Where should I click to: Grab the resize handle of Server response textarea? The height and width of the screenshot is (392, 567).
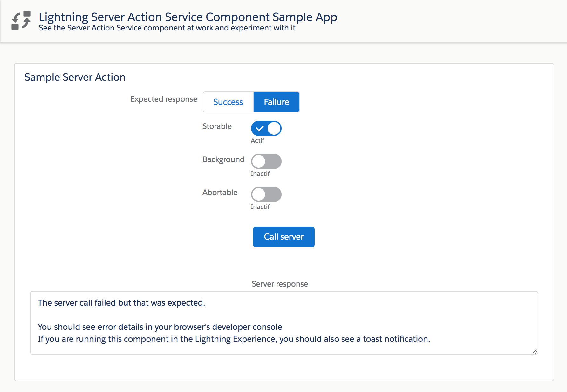point(535,351)
